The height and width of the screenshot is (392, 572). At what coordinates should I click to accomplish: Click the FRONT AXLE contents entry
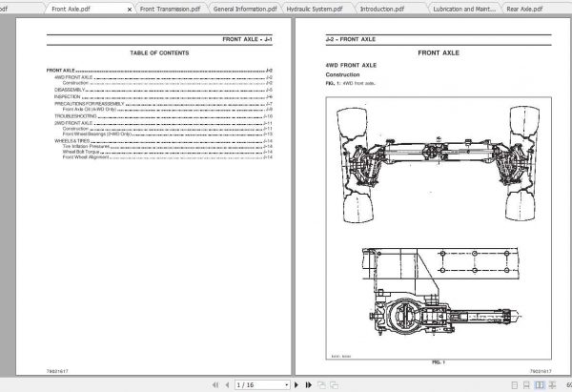[159, 71]
